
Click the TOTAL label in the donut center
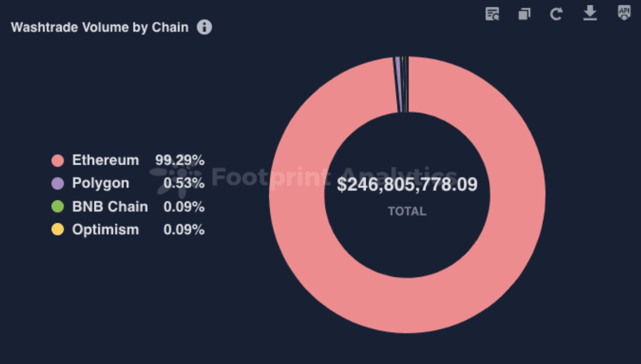407,212
